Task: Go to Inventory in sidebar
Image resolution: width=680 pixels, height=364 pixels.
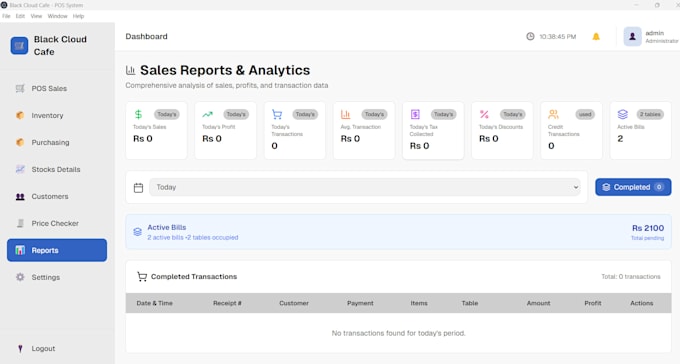Action: (57, 115)
